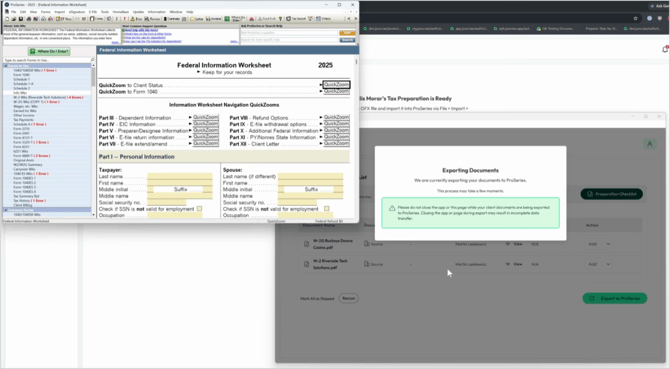The image size is (670, 369).
Task: Open the eSignature menu
Action: tap(77, 12)
